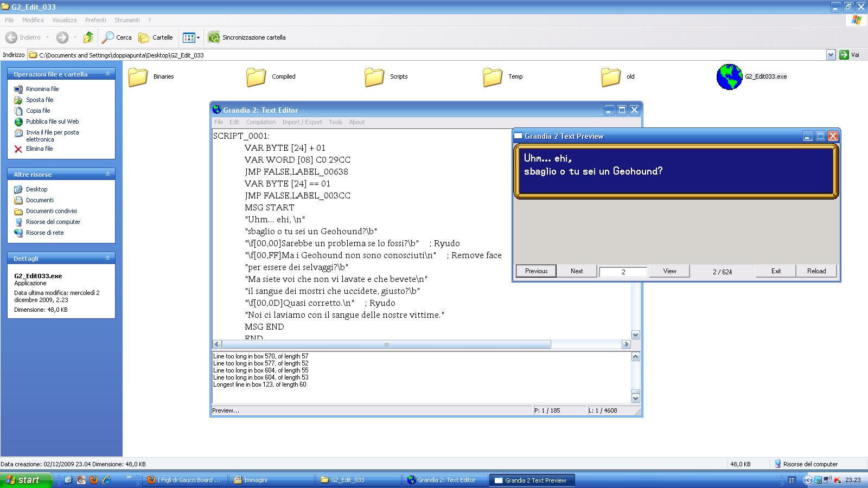868x488 pixels.
Task: Click Sposta file task link
Action: tap(40, 100)
